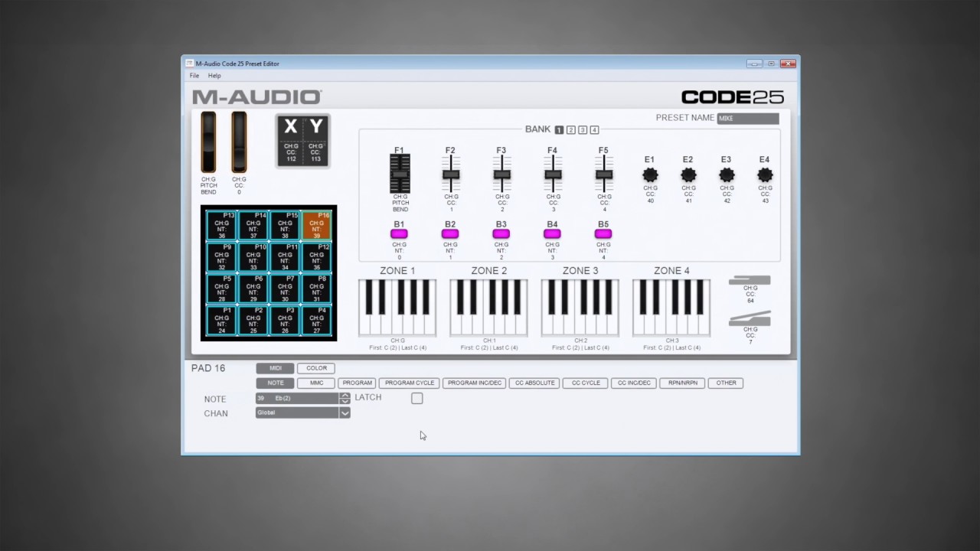The width and height of the screenshot is (980, 551).
Task: Select the B4 button
Action: (552, 234)
